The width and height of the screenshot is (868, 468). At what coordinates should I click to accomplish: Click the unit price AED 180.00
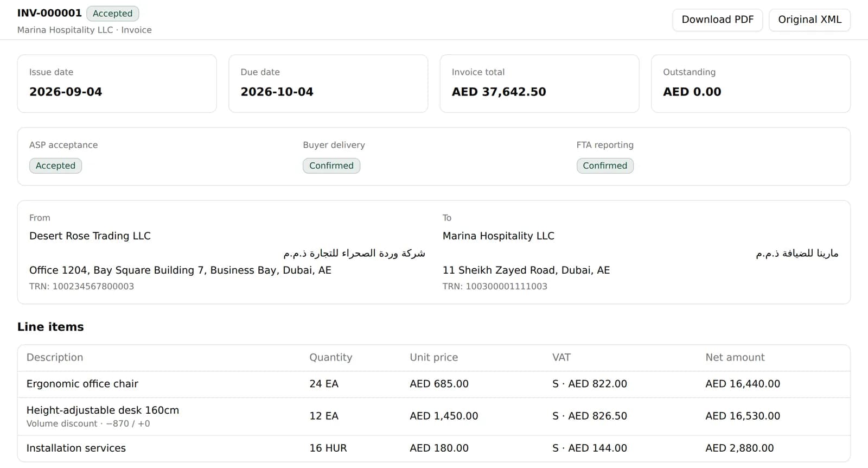[439, 448]
